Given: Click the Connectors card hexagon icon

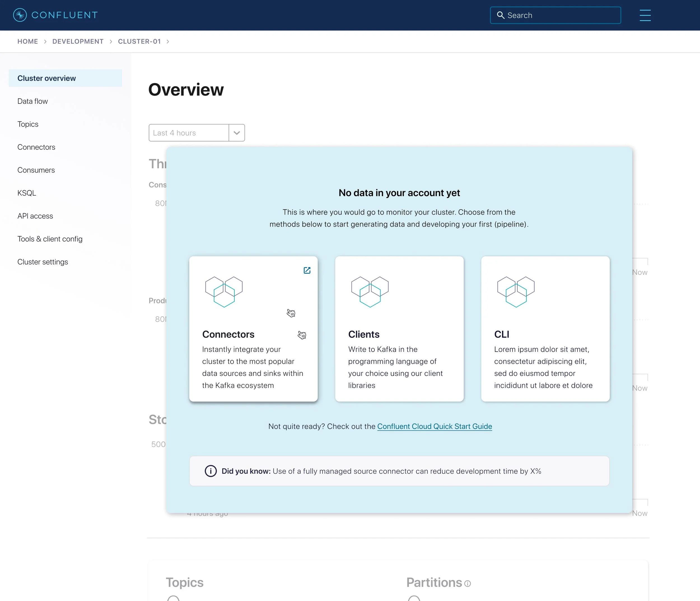Looking at the screenshot, I should click(x=224, y=292).
